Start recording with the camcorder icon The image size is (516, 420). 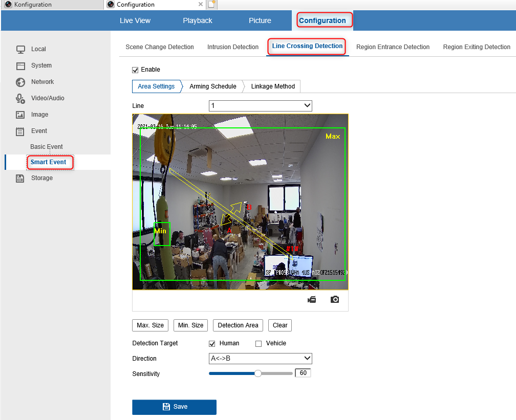(312, 299)
